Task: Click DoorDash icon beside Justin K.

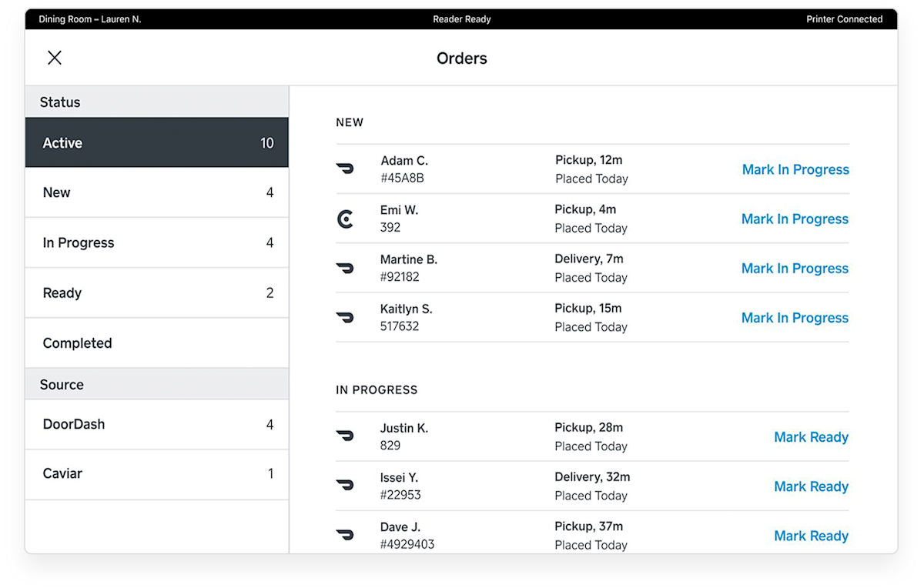Action: [x=345, y=436]
